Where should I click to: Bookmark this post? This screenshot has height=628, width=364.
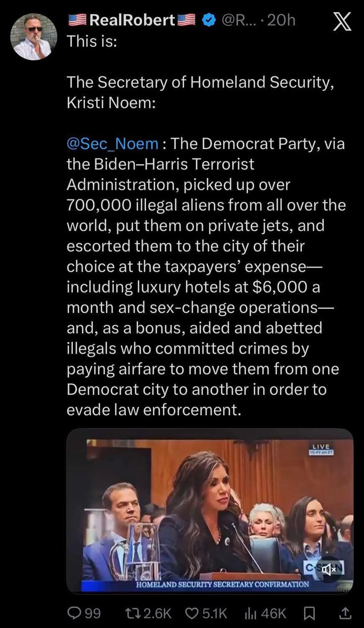(309, 613)
